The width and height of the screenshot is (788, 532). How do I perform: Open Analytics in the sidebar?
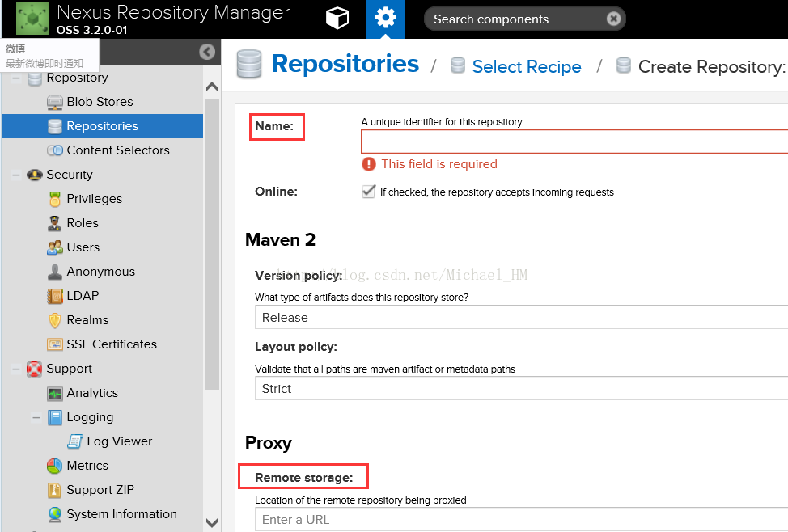[92, 393]
